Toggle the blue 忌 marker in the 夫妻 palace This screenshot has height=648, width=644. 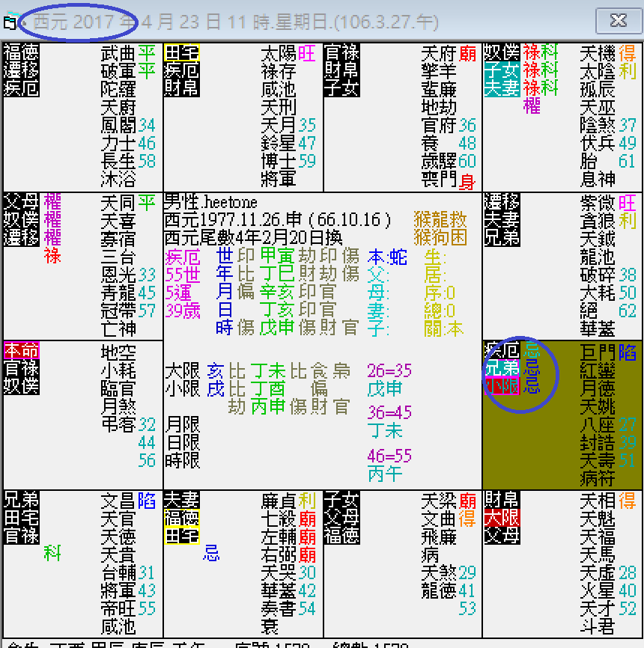click(213, 552)
